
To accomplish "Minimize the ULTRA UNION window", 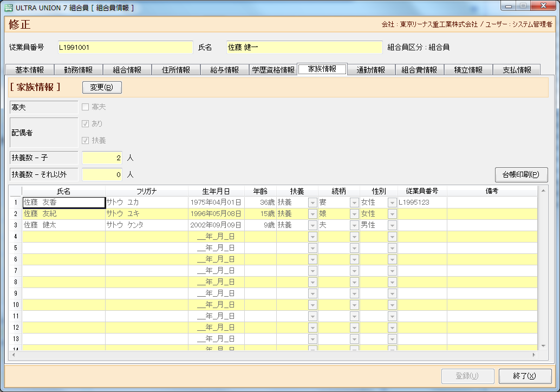I will pyautogui.click(x=508, y=6).
